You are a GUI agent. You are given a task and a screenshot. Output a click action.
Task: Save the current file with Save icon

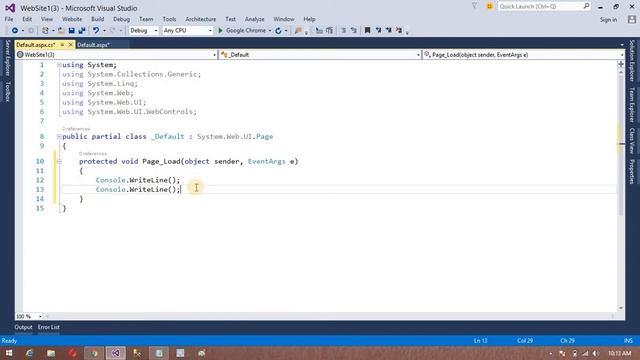pos(71,31)
